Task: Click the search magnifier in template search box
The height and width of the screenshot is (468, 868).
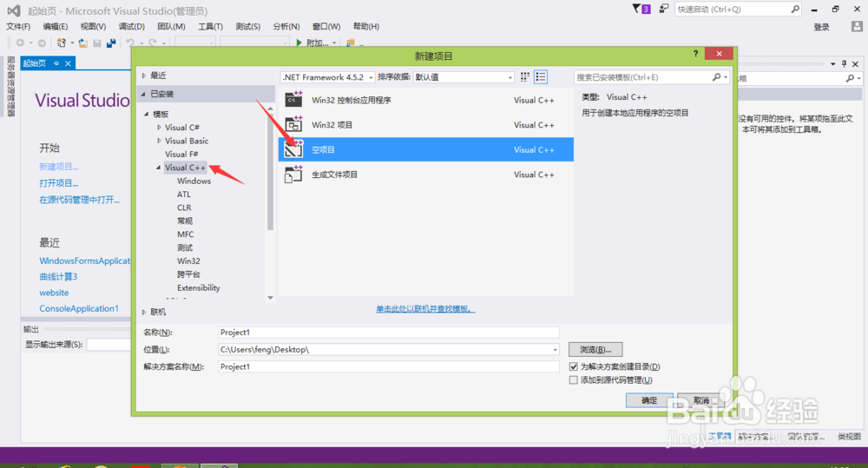Action: [716, 77]
